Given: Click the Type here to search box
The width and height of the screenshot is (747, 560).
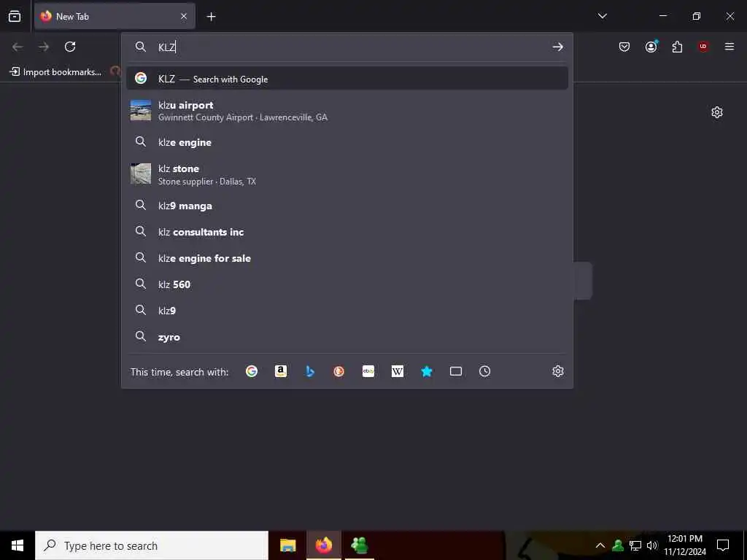Looking at the screenshot, I should click(x=152, y=545).
